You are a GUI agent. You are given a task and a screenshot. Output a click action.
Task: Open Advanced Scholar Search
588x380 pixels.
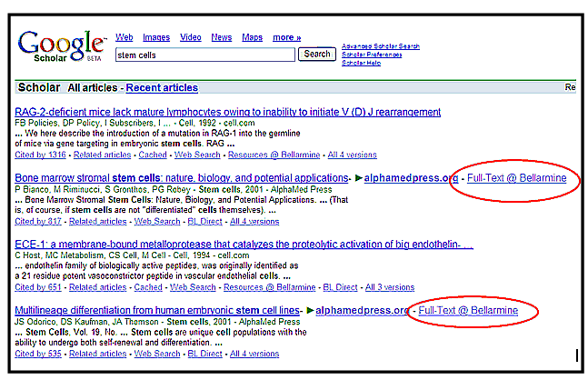380,46
